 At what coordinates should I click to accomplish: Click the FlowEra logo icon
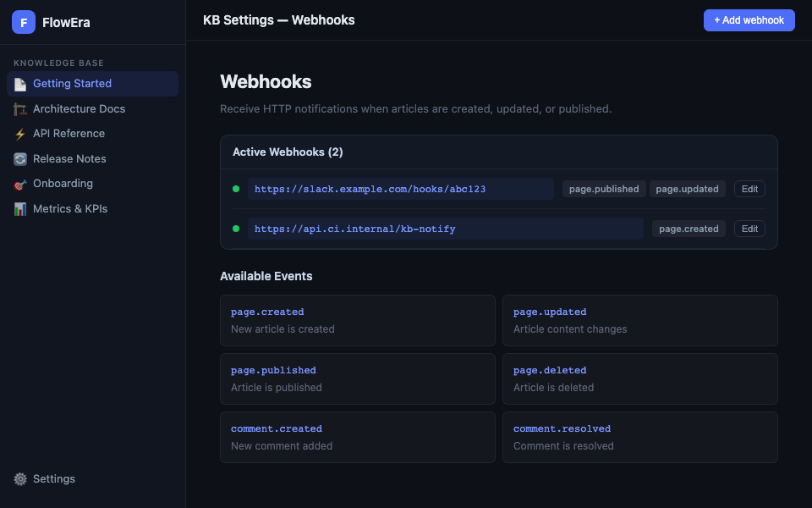(24, 23)
